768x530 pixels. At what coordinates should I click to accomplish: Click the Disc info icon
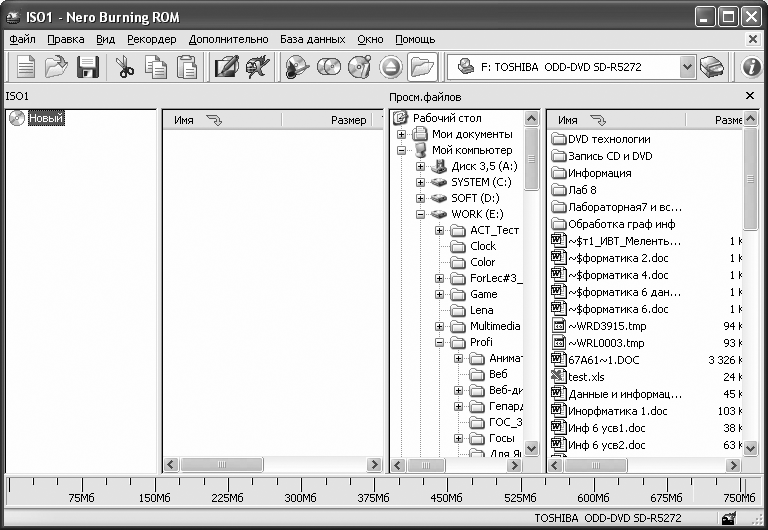coord(360,67)
